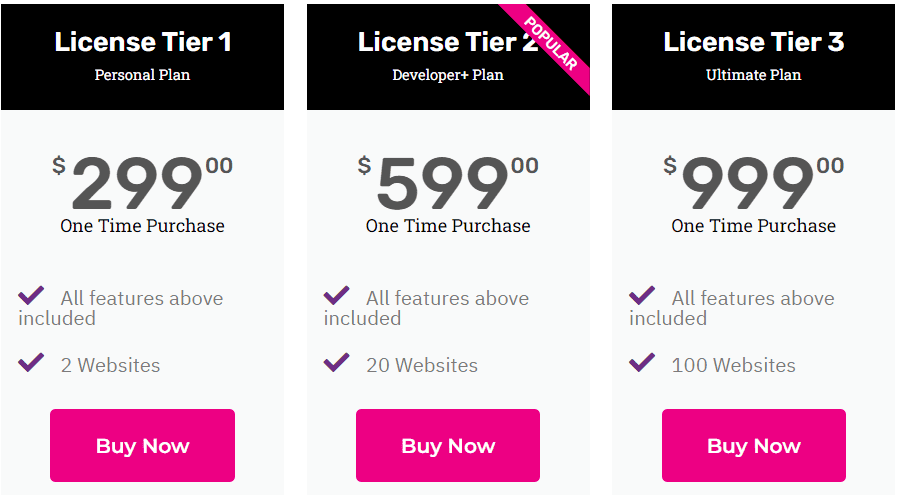Click checkmark beside Tier 2 'All features above'

(x=337, y=296)
